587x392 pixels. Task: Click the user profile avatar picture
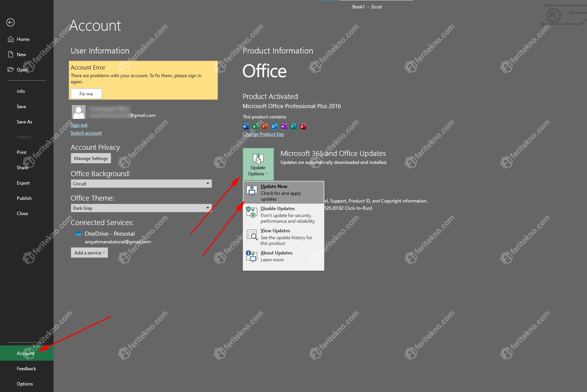79,112
